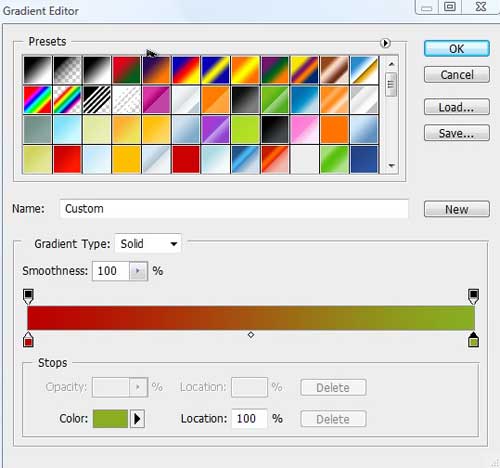Viewport: 500px width, 468px height.
Task: Select the yellow-violet-orange-blue striped preset
Action: (304, 70)
